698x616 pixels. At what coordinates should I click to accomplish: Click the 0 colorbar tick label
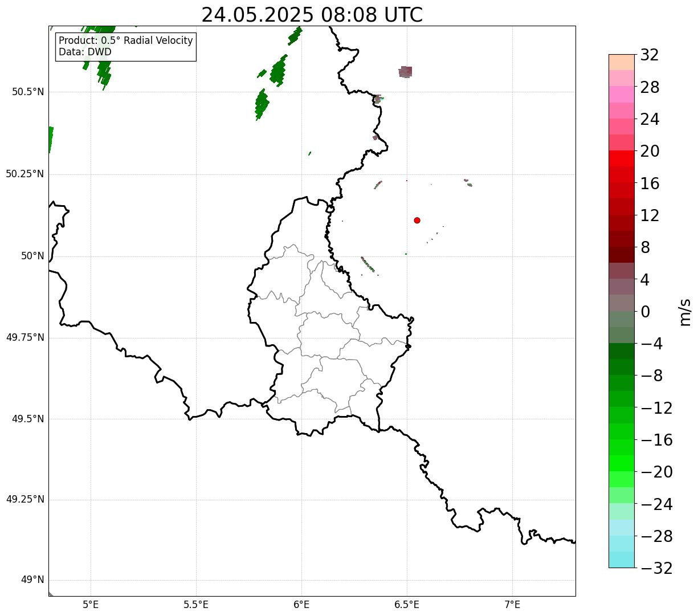pyautogui.click(x=645, y=312)
